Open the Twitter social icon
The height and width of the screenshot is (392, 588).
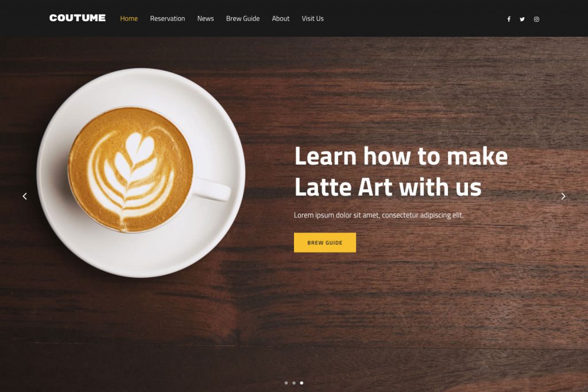point(522,19)
